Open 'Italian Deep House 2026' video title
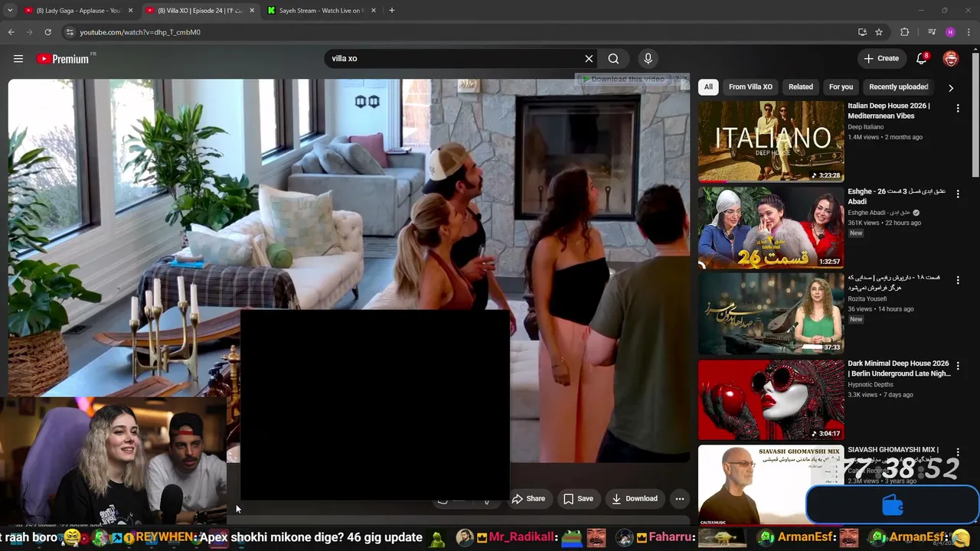This screenshot has height=551, width=980. pos(889,111)
